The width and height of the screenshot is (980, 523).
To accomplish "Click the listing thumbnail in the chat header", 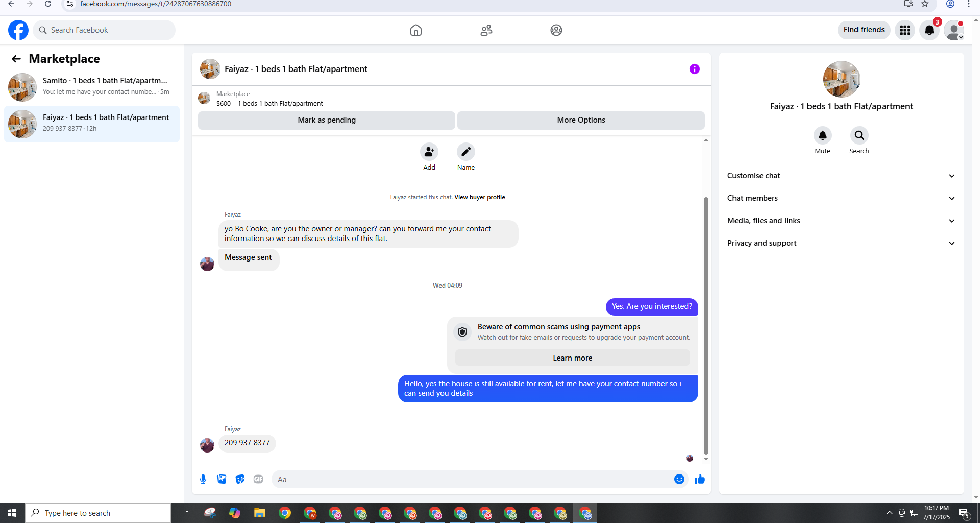I will pyautogui.click(x=210, y=69).
